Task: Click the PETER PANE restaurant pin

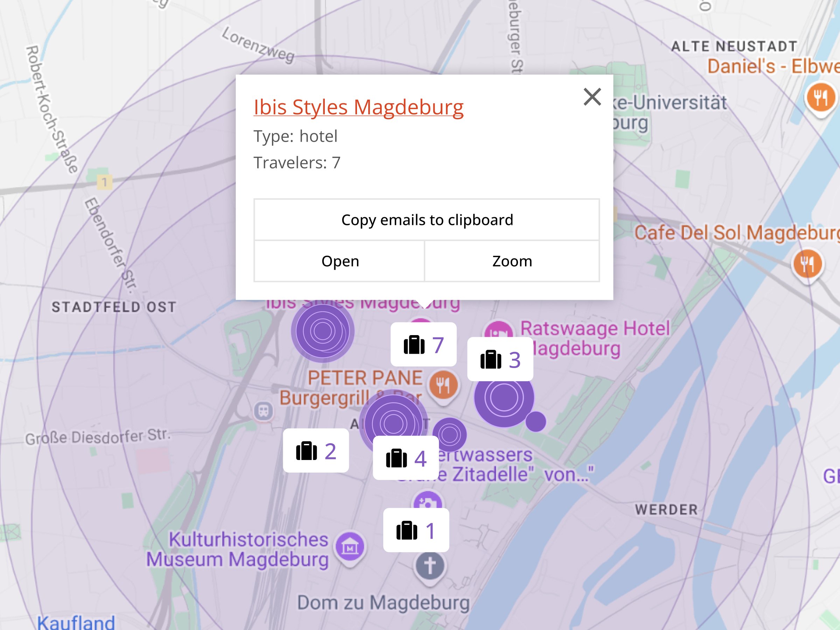Action: (x=443, y=385)
